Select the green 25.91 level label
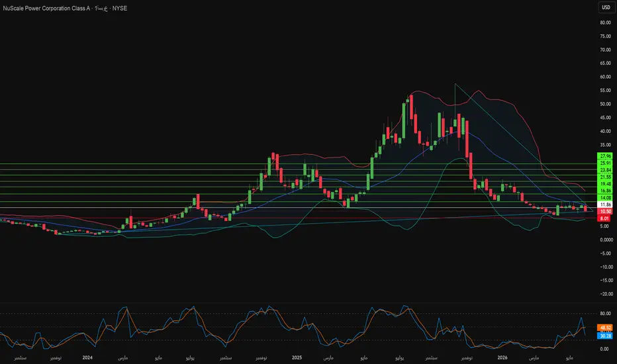Image resolution: width=617 pixels, height=364 pixels. tap(605, 163)
